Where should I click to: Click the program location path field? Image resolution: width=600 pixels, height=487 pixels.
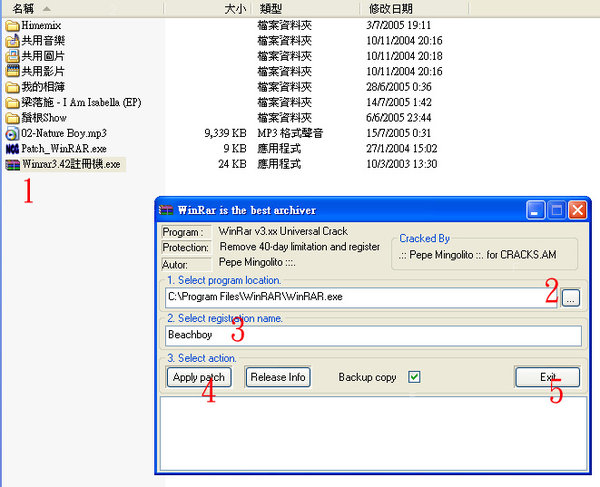coord(361,297)
